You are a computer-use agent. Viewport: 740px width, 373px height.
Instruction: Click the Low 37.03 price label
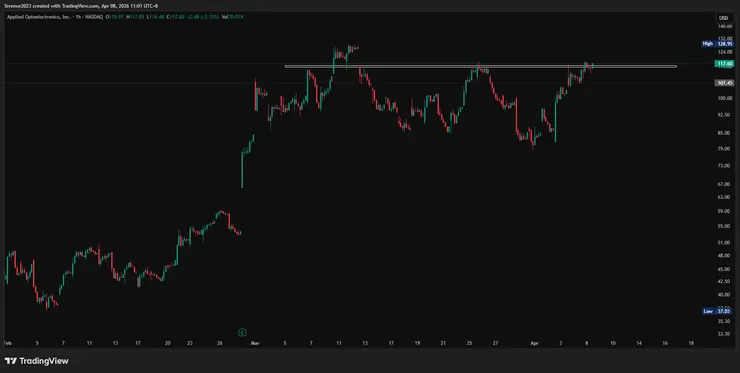pos(717,311)
